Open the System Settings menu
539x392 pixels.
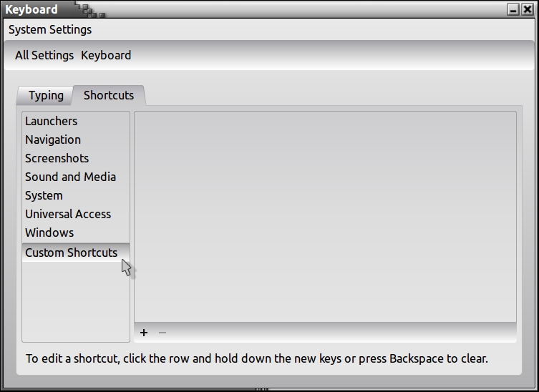click(x=50, y=29)
